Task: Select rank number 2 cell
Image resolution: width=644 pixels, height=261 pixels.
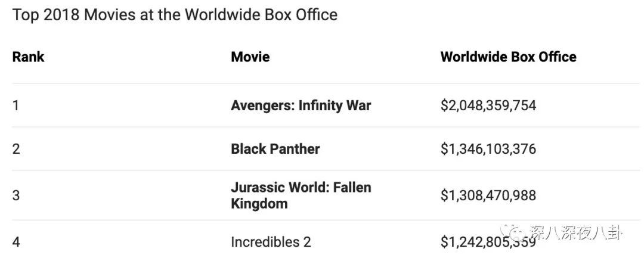Action: pos(16,149)
